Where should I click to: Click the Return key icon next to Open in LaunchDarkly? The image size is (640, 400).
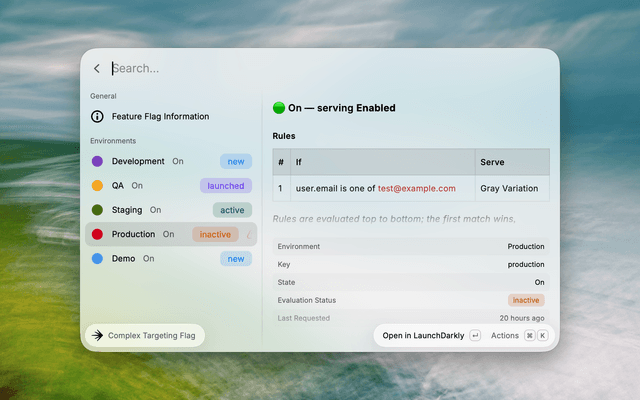(475, 336)
